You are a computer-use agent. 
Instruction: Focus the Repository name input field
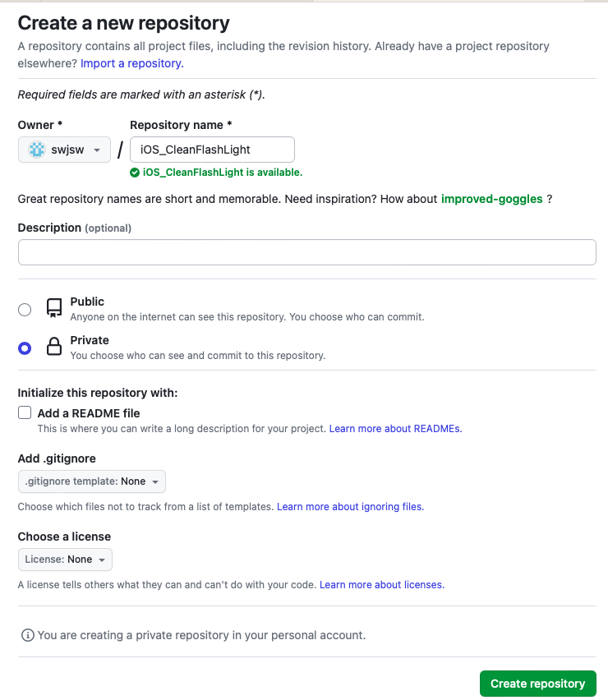212,150
